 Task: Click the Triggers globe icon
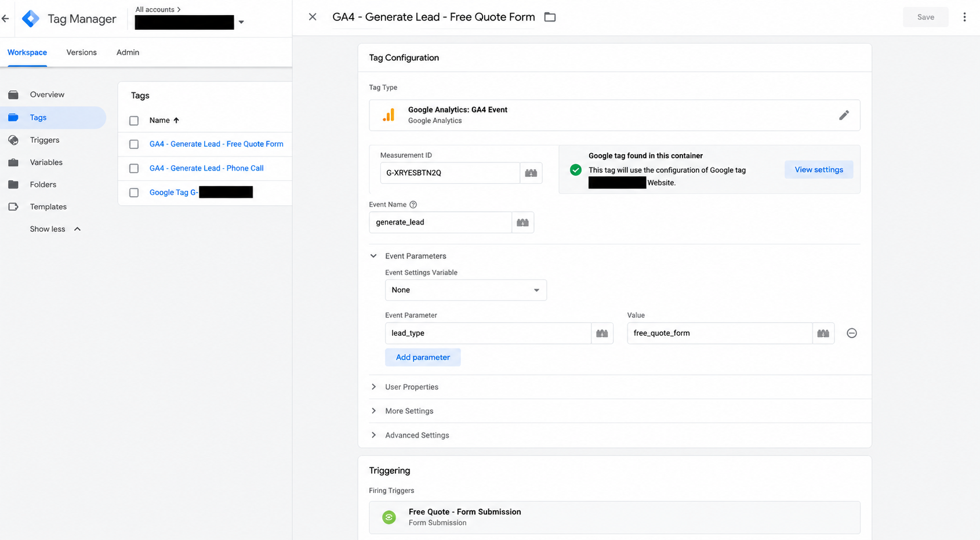[x=13, y=140]
